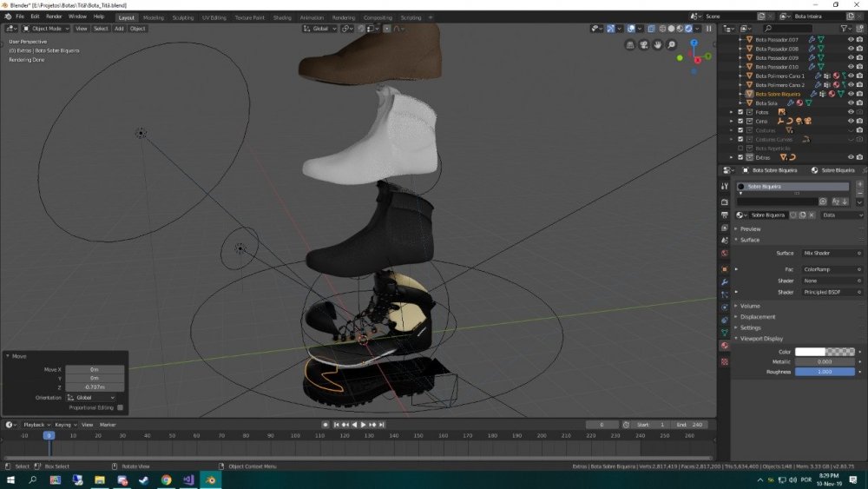Click the viewport zoom magnifier icon
Viewport: 868px width, 489px height.
coord(672,44)
